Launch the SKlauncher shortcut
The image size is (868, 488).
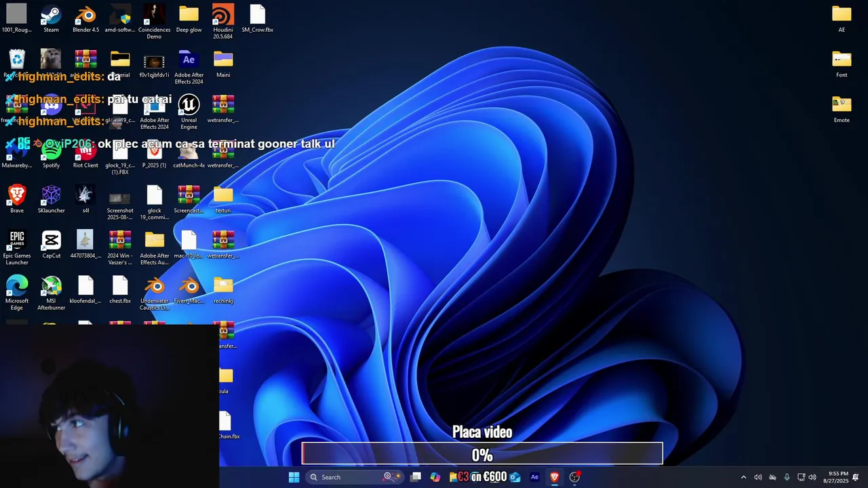pyautogui.click(x=51, y=200)
